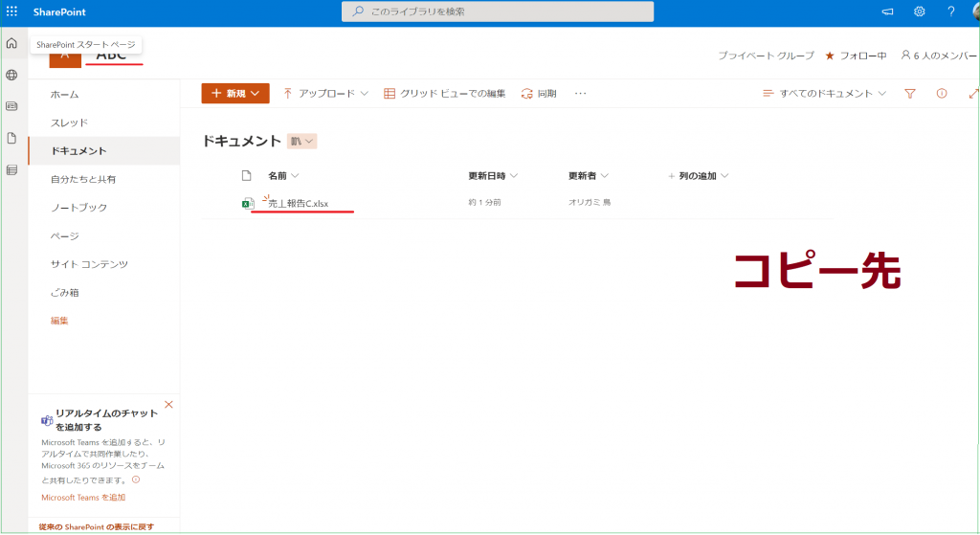
Task: Expand the 名前 column header menu
Action: 283,176
